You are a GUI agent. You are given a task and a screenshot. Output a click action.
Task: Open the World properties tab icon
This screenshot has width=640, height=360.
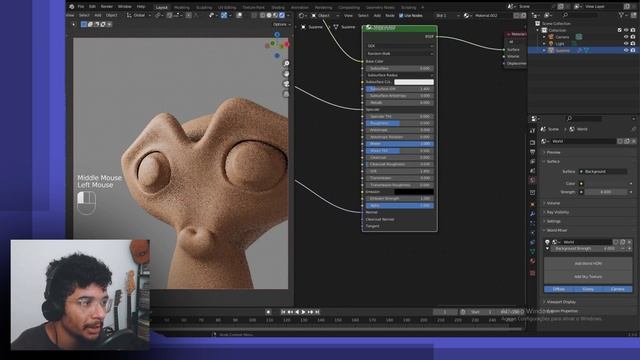pos(532,180)
